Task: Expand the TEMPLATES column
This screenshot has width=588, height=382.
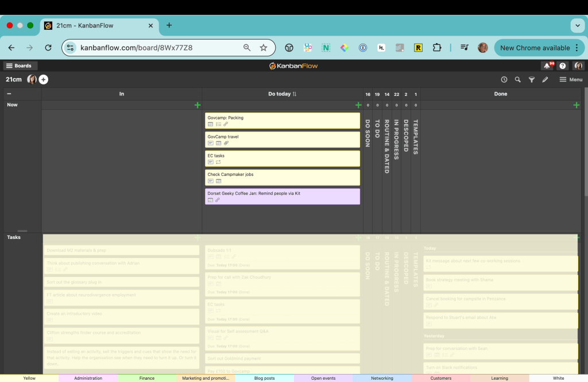Action: (415, 138)
